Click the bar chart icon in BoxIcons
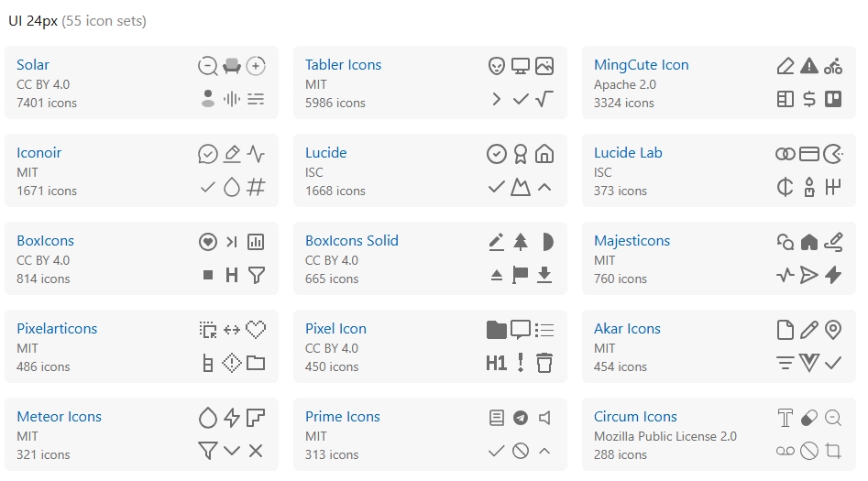This screenshot has height=481, width=868. pos(256,242)
